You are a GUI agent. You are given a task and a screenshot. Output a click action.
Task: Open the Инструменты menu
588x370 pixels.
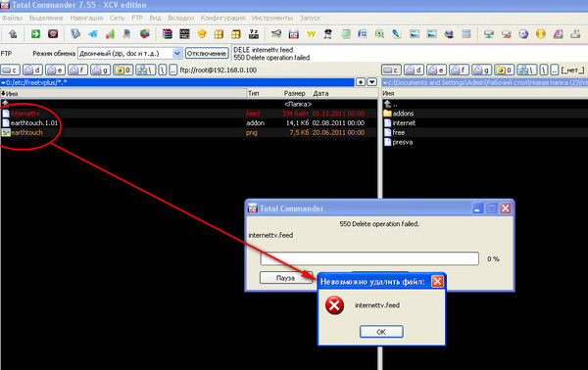pos(272,18)
